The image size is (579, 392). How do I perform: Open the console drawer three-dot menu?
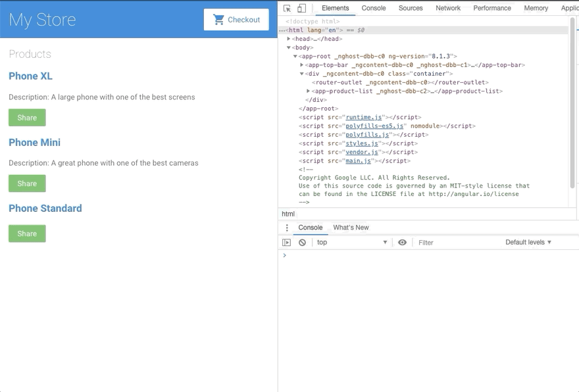click(287, 228)
